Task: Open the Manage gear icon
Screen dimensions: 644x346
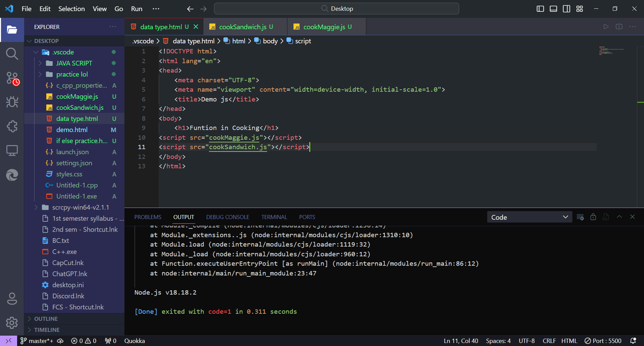Action: [12, 323]
